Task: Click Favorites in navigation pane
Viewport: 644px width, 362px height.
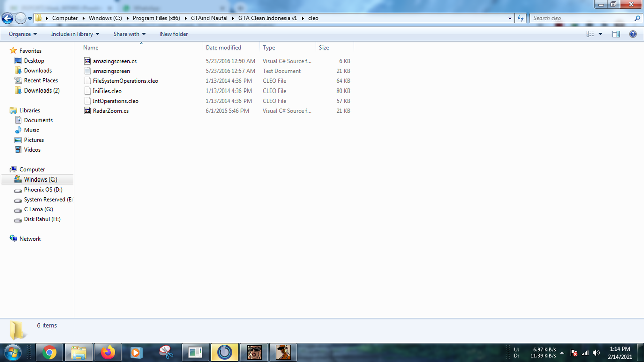Action: click(30, 51)
